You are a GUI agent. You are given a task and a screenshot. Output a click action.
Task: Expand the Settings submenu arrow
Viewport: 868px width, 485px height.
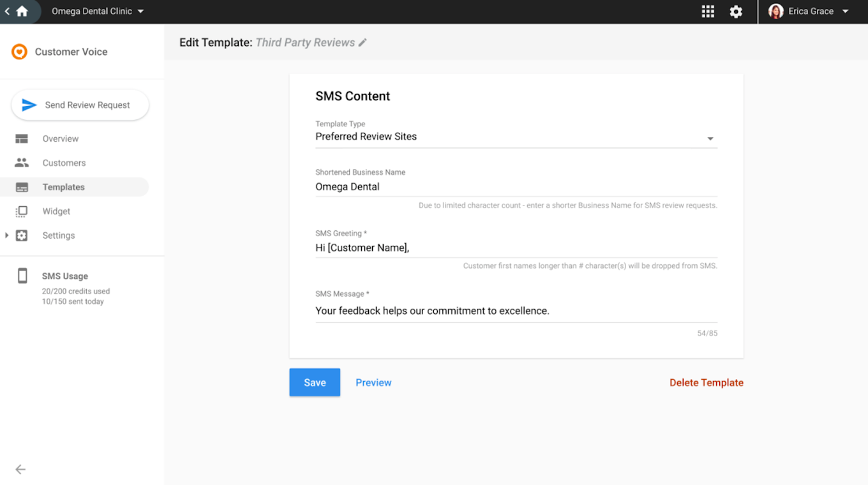(x=6, y=235)
